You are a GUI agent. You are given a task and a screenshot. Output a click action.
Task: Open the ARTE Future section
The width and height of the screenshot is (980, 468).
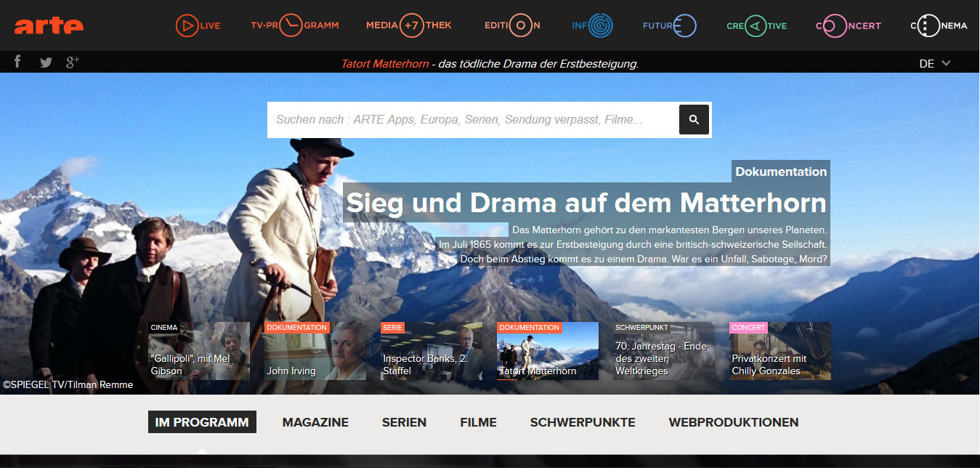click(x=670, y=25)
